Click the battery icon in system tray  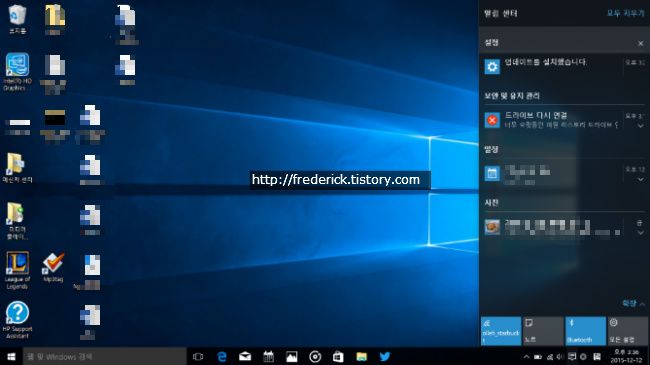538,357
